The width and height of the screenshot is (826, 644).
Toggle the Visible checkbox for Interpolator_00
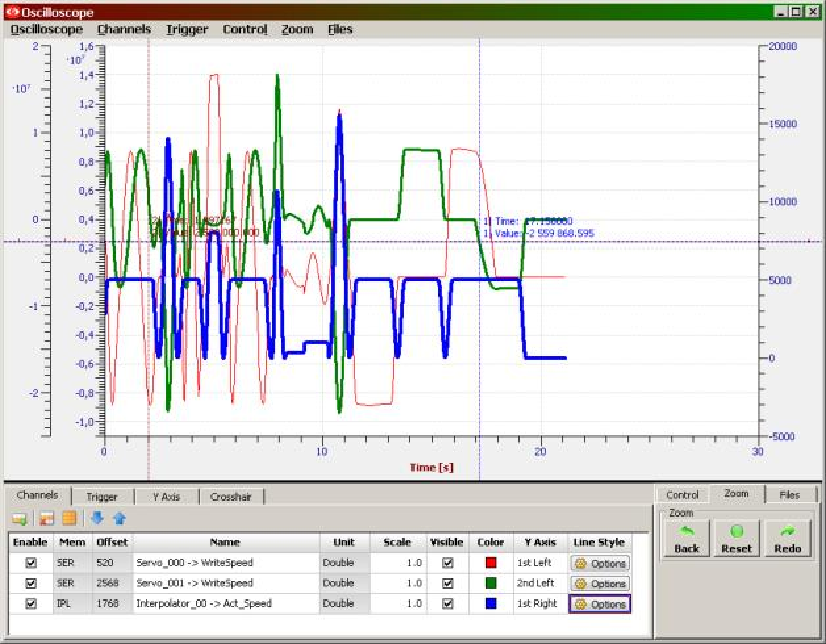tap(447, 603)
